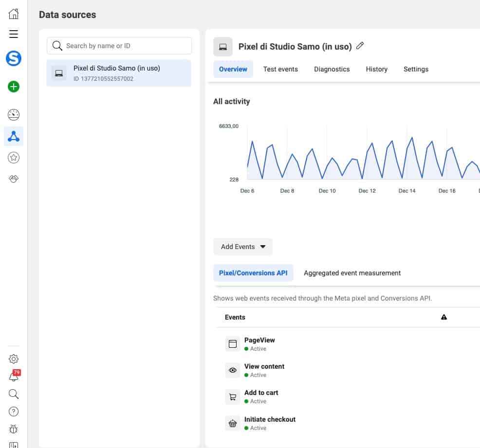Image resolution: width=480 pixels, height=448 pixels.
Task: Open the Overview gauge icon in sidebar
Action: [x=14, y=115]
